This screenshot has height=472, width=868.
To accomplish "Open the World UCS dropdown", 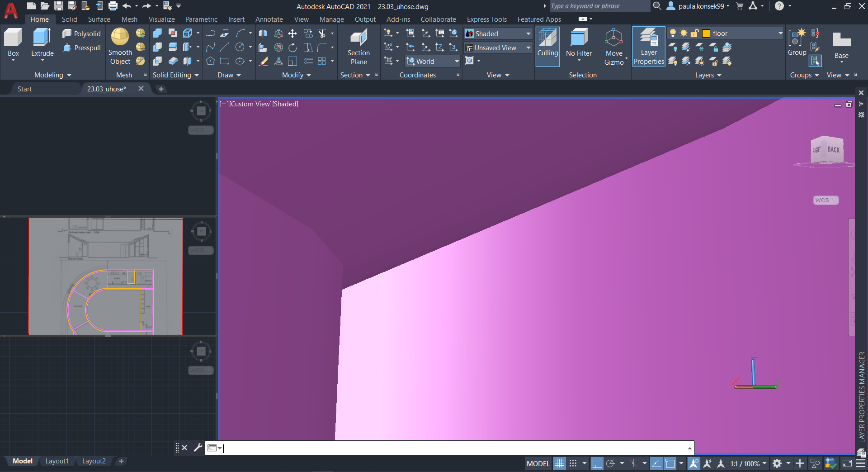I will (433, 61).
